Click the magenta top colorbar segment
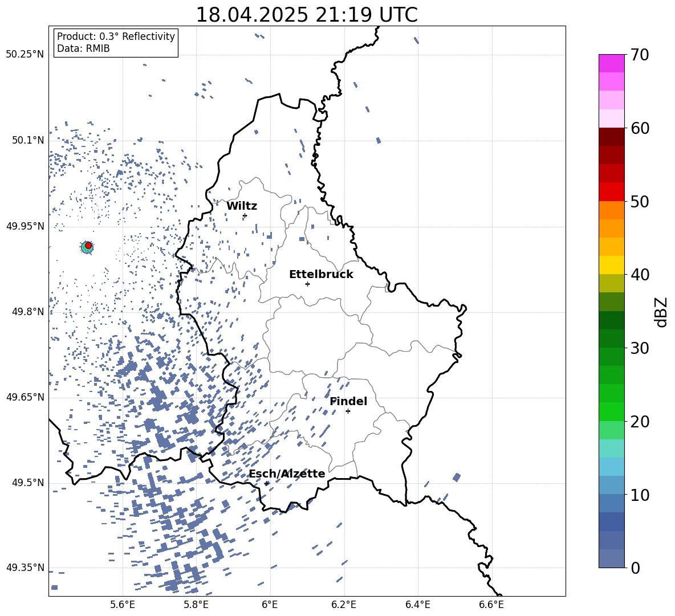This screenshot has height=616, width=675. coord(612,63)
